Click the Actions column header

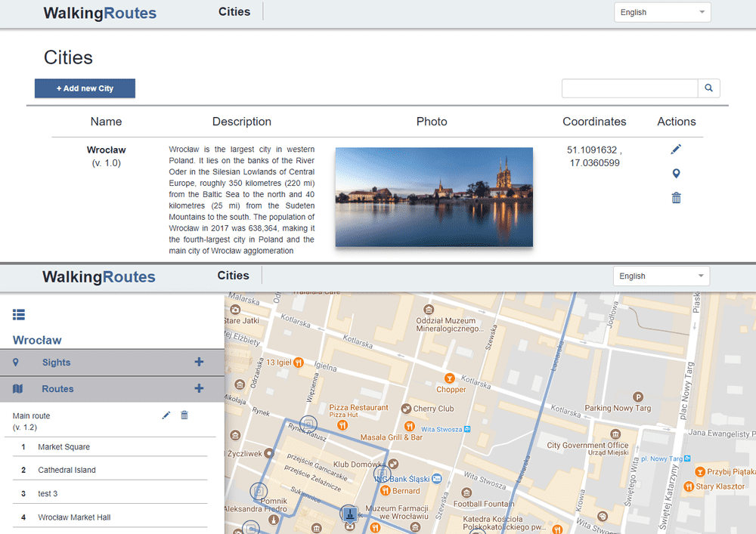click(x=676, y=122)
